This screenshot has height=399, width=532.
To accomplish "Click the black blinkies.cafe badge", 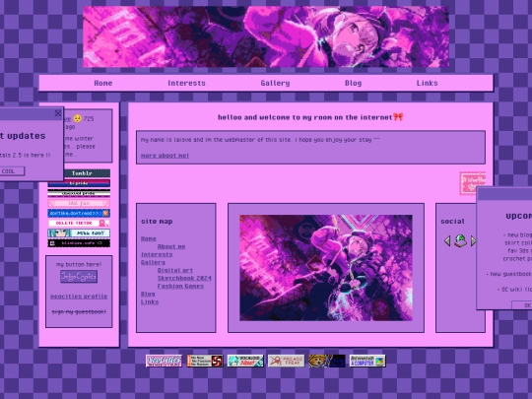I will click(x=79, y=243).
